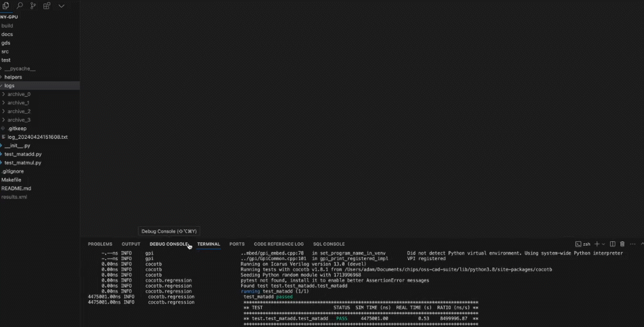Expand the helpers folder
The width and height of the screenshot is (644, 327).
[13, 77]
